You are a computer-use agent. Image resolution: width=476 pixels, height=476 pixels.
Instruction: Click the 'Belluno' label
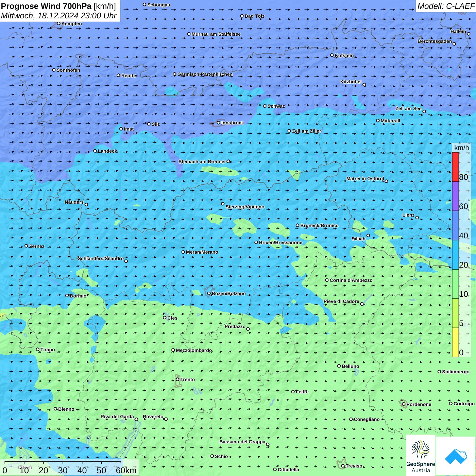coord(350,366)
